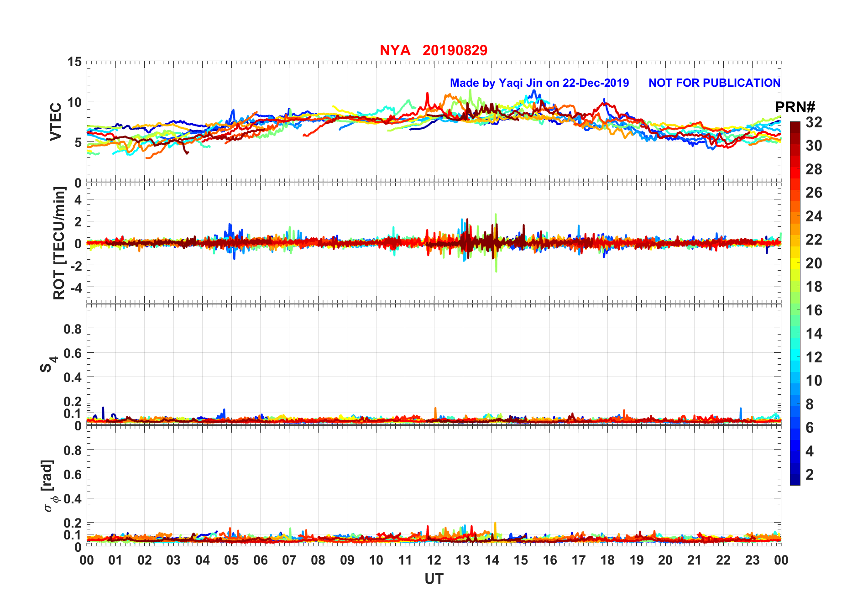868x607 pixels.
Task: Click the 'UT' x-axis label
Action: click(434, 579)
